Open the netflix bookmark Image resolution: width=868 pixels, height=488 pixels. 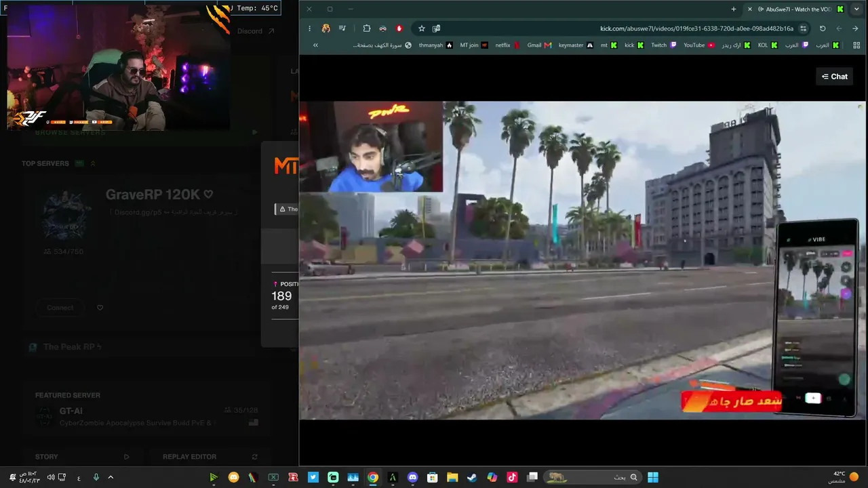[x=507, y=45]
